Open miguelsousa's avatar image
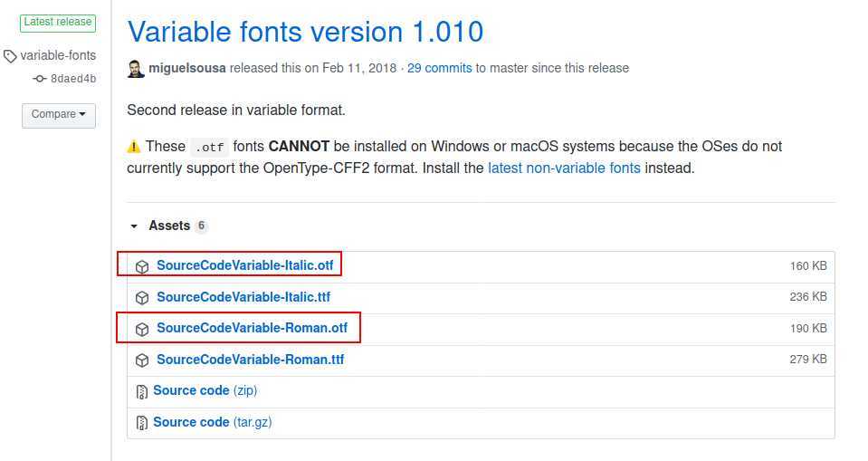This screenshot has height=461, width=868. click(136, 69)
